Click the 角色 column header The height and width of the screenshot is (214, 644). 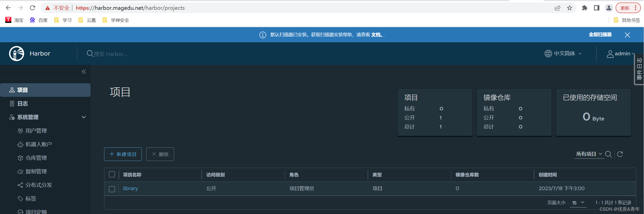[x=294, y=175]
